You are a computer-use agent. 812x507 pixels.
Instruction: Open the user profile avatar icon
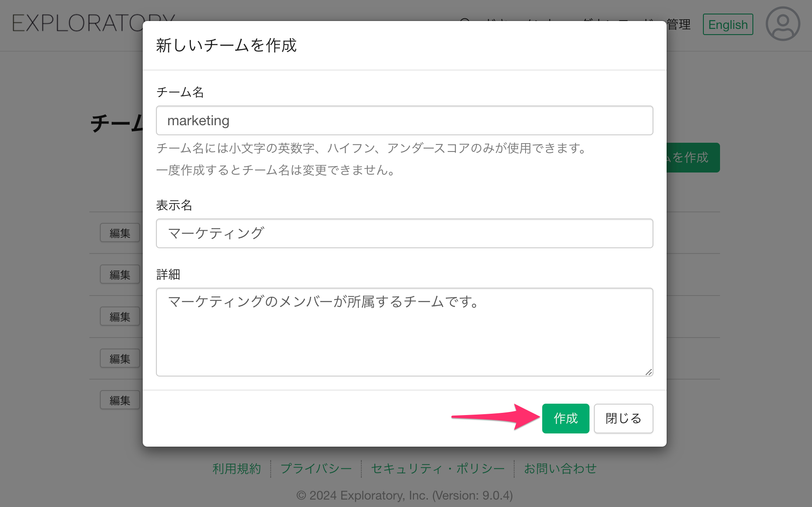[783, 24]
